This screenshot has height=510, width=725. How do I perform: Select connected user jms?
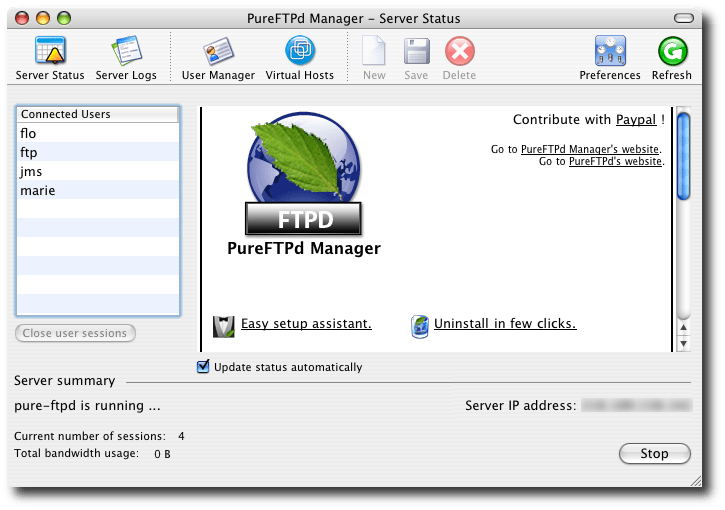click(98, 171)
